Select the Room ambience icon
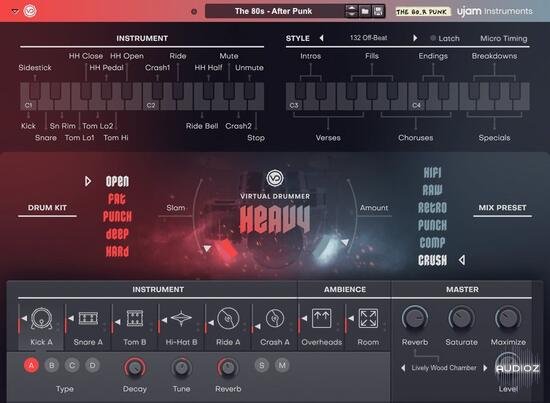Screen dimensions: 550x403 pos(368,318)
